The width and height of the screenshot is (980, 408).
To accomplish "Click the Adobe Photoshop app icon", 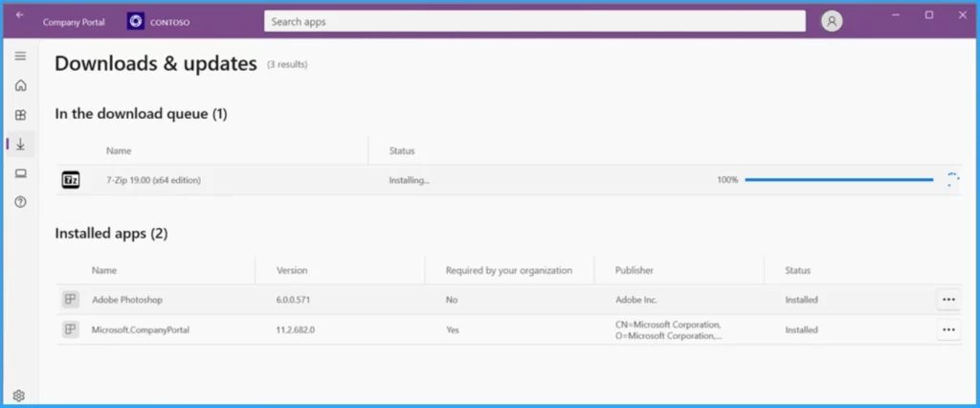I will (x=71, y=300).
